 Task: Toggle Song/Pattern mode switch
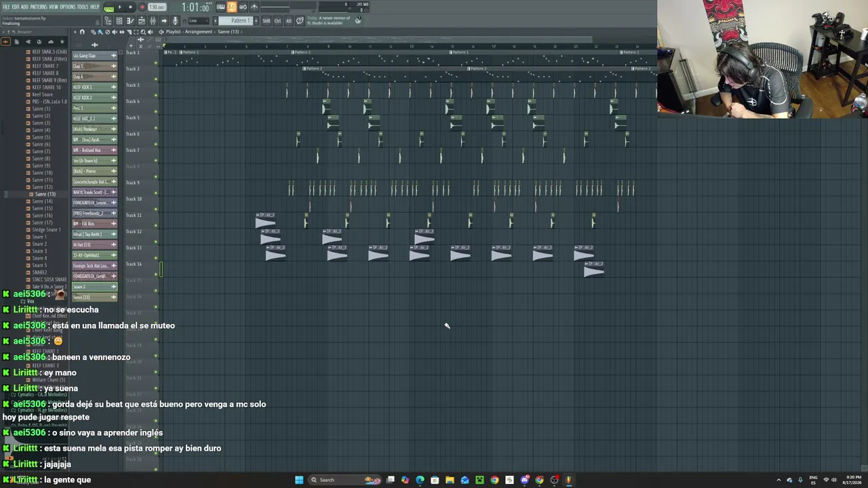[108, 7]
